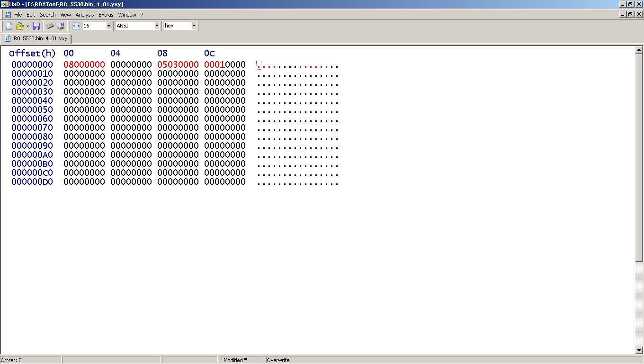Image resolution: width=644 pixels, height=364 pixels.
Task: Click the 04 column header
Action: point(116,54)
